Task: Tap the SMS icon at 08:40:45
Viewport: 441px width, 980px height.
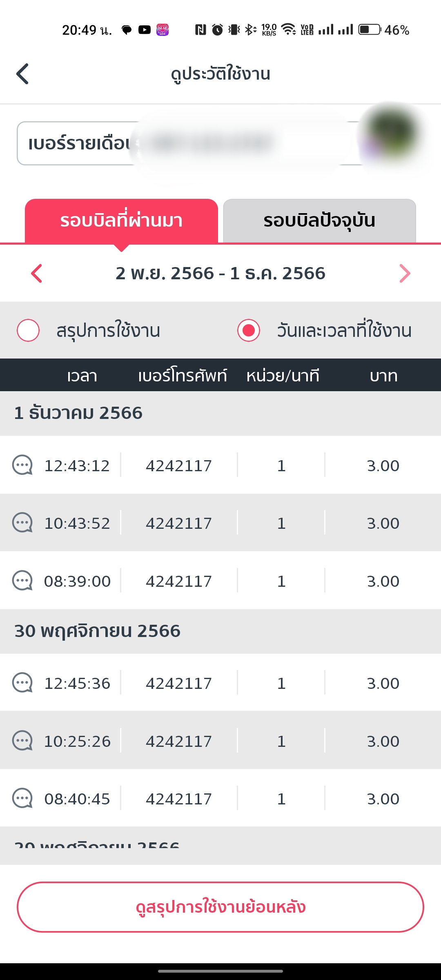Action: 22,798
